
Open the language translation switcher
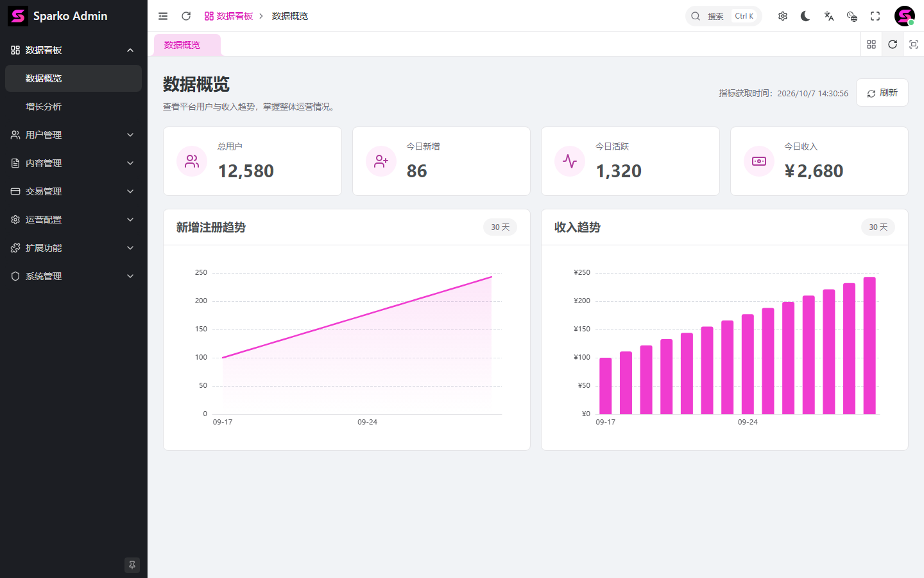(x=829, y=16)
